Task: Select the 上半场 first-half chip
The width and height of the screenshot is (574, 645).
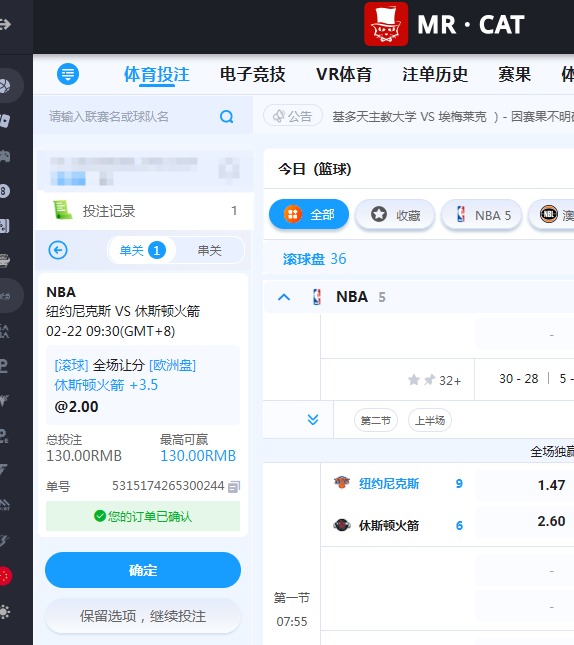Action: click(430, 420)
